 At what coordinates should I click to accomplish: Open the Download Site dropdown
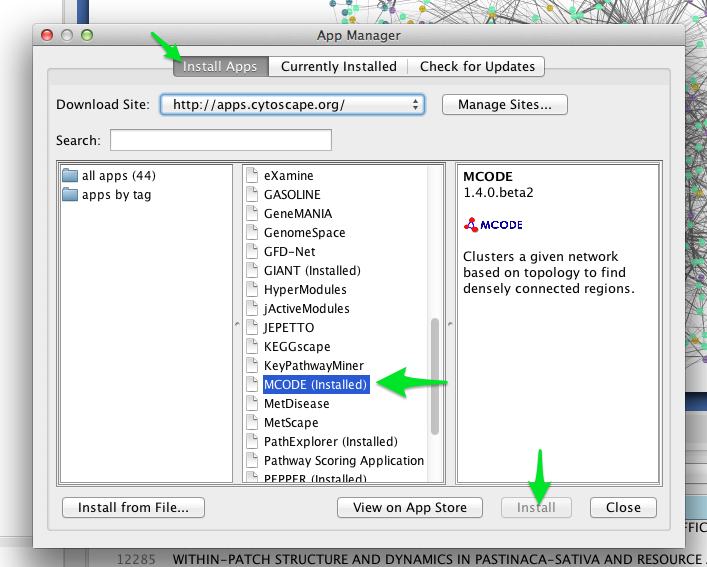[x=293, y=105]
